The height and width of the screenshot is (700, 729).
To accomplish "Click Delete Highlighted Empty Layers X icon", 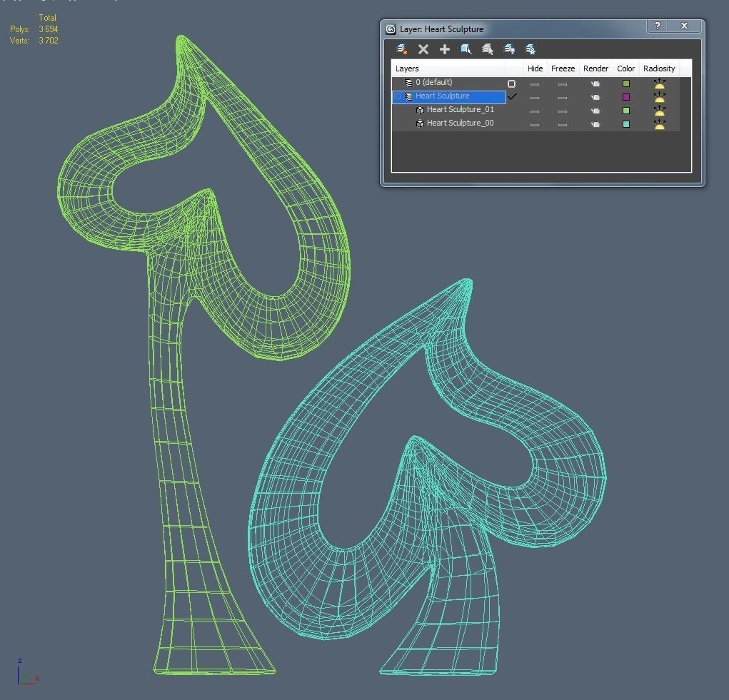I will [x=423, y=49].
